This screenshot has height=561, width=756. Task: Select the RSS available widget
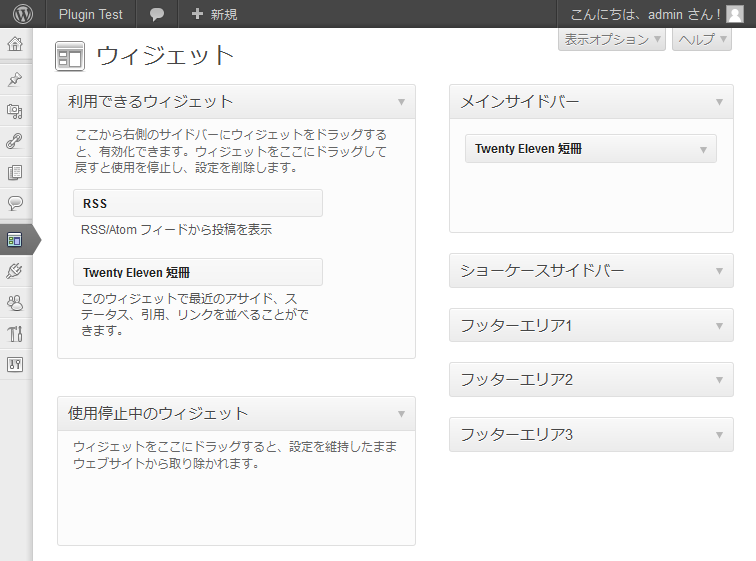(198, 203)
